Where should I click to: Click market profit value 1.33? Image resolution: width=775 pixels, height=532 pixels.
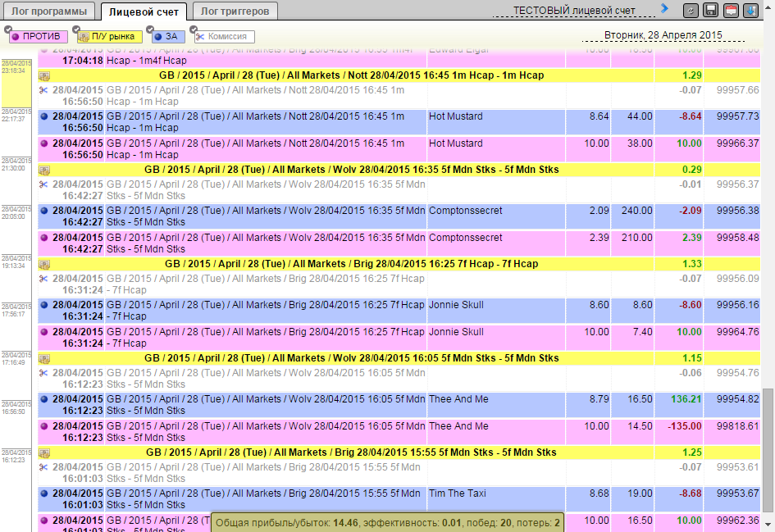click(x=692, y=264)
